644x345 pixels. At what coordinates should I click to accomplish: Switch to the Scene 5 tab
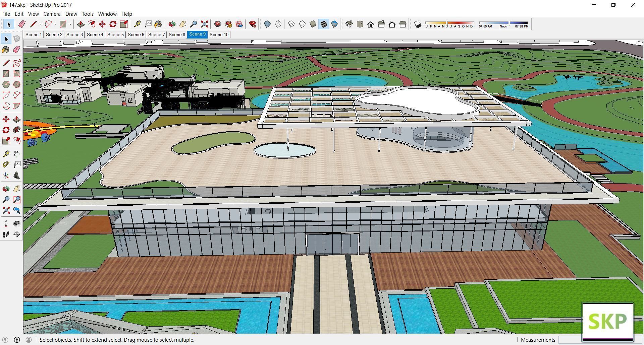tap(115, 34)
